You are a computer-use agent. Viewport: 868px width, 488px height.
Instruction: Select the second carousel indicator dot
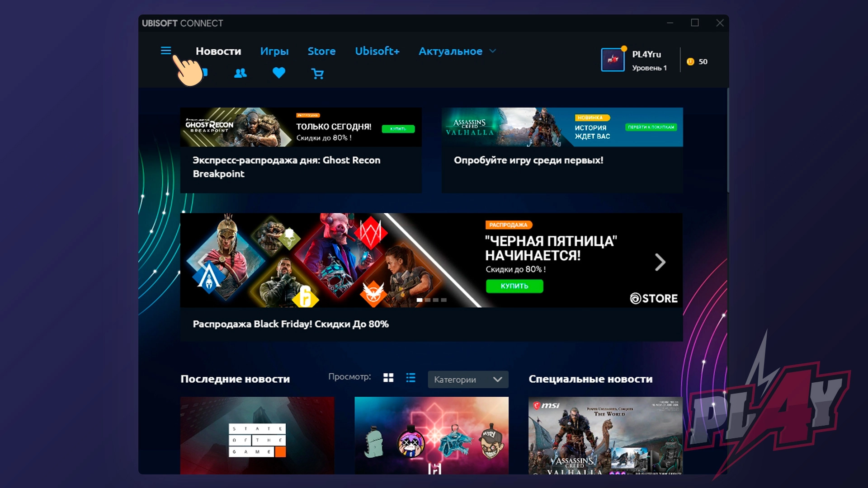click(x=428, y=300)
